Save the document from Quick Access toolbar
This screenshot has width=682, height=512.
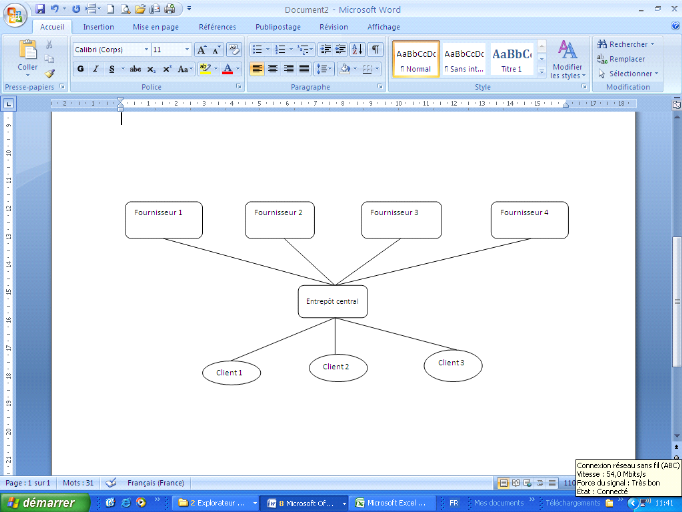tap(40, 9)
